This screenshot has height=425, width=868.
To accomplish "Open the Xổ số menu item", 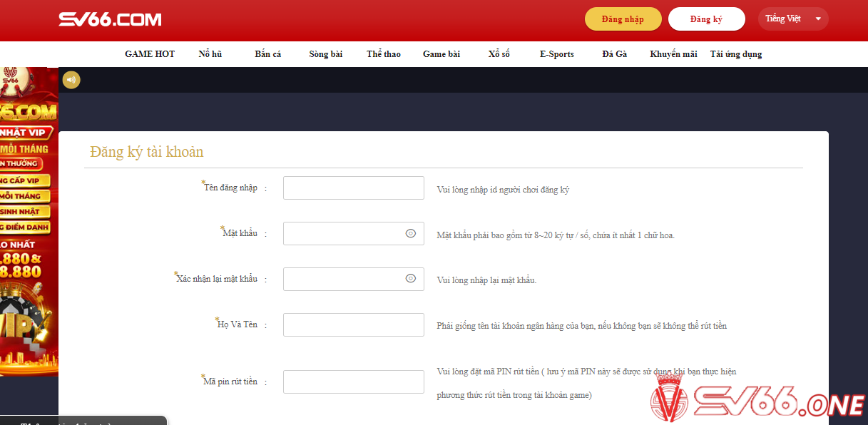I will (x=499, y=54).
